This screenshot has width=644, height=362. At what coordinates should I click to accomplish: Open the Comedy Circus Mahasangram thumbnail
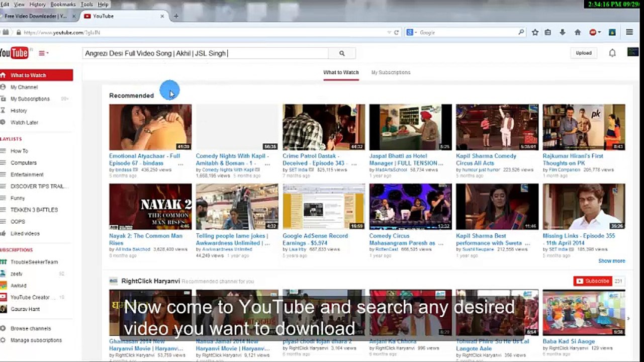click(x=410, y=207)
